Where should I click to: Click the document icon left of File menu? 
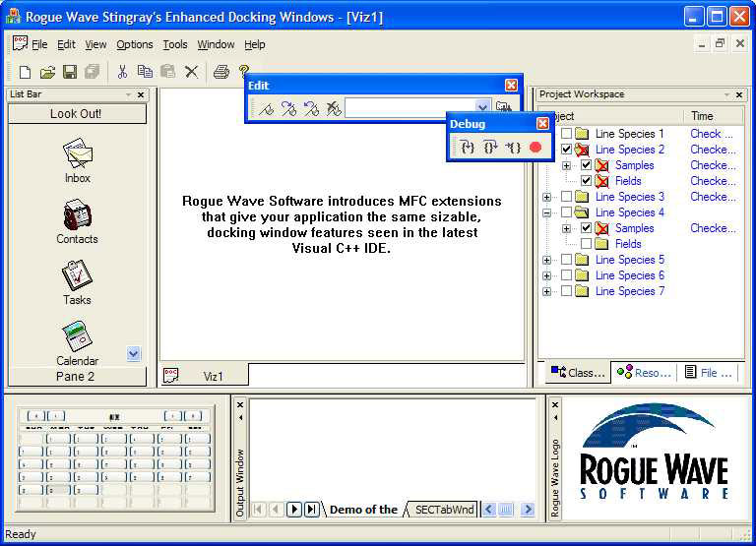pyautogui.click(x=20, y=43)
